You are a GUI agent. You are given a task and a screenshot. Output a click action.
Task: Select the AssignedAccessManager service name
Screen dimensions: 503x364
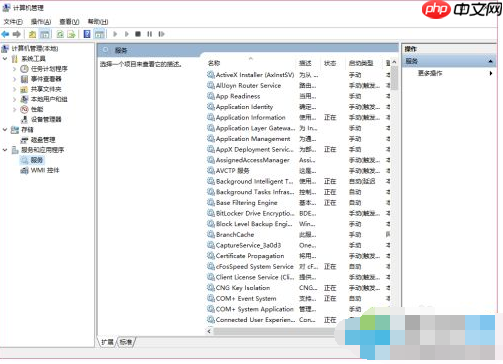tap(253, 160)
